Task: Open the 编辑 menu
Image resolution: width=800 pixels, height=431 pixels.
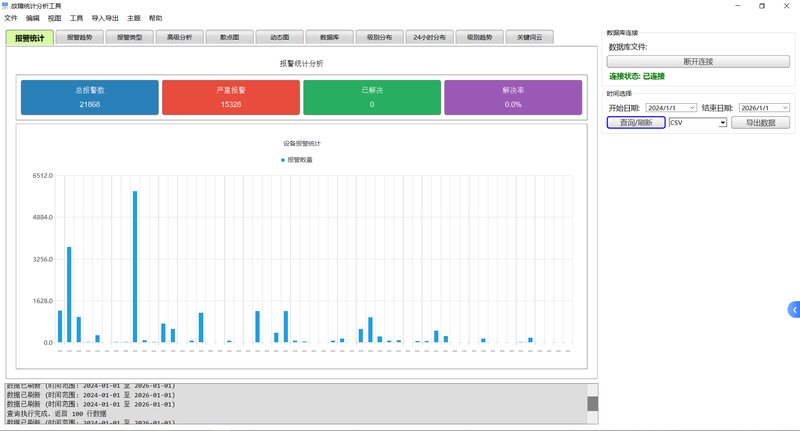Action: pyautogui.click(x=33, y=18)
